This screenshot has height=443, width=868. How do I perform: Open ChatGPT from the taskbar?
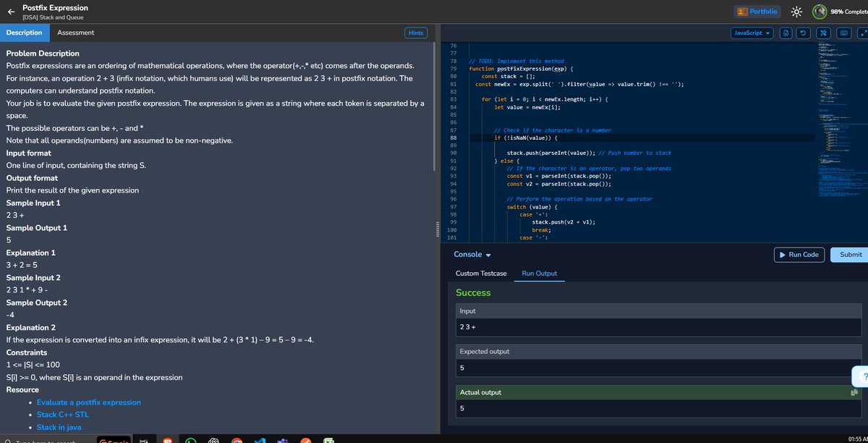pyautogui.click(x=213, y=440)
